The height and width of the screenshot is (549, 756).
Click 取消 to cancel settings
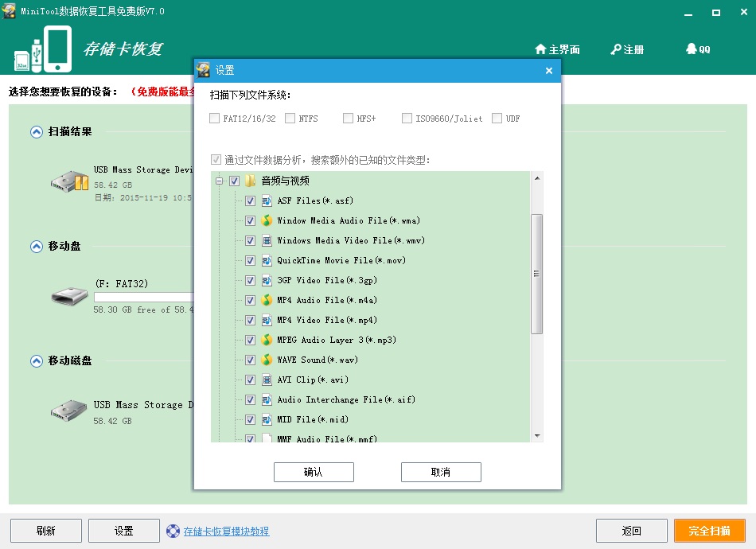441,472
